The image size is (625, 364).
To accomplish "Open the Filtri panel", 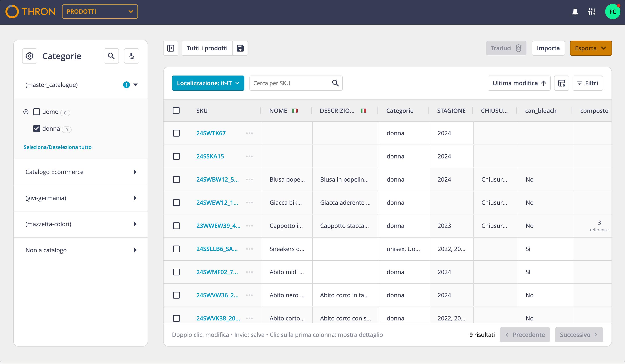I will point(588,83).
